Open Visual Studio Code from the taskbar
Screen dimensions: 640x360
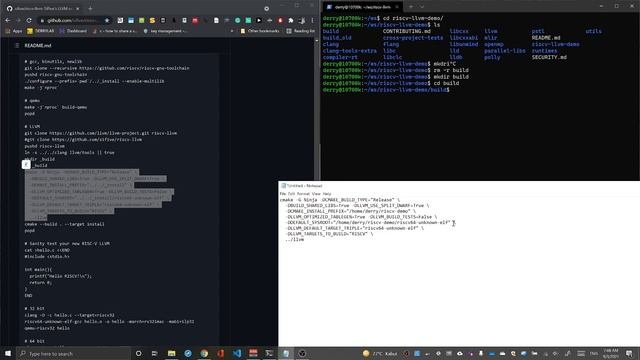coord(237,353)
